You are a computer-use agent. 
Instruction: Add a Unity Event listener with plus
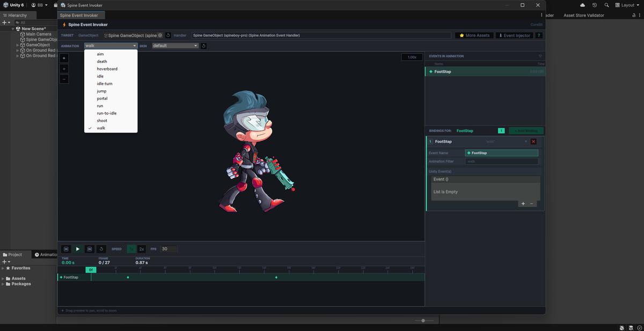point(523,204)
